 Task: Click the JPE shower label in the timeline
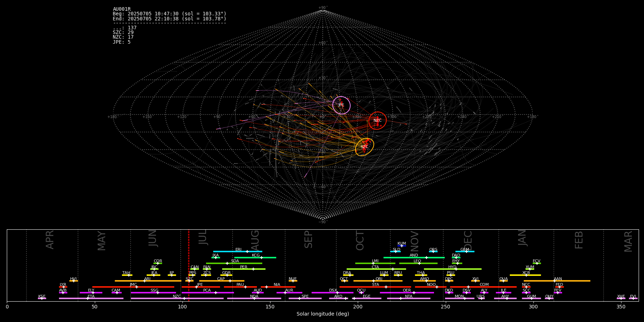pos(200,285)
